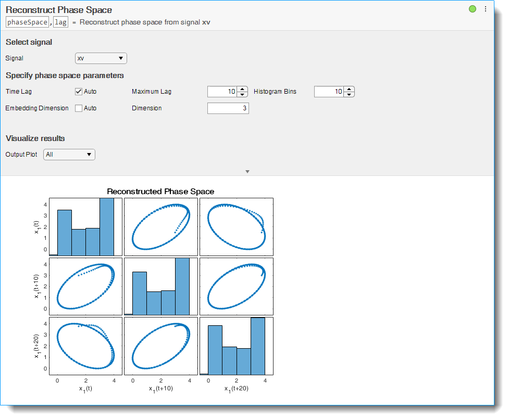The height and width of the screenshot is (420, 509).
Task: Select the Histogram Bins value field
Action: coord(328,91)
